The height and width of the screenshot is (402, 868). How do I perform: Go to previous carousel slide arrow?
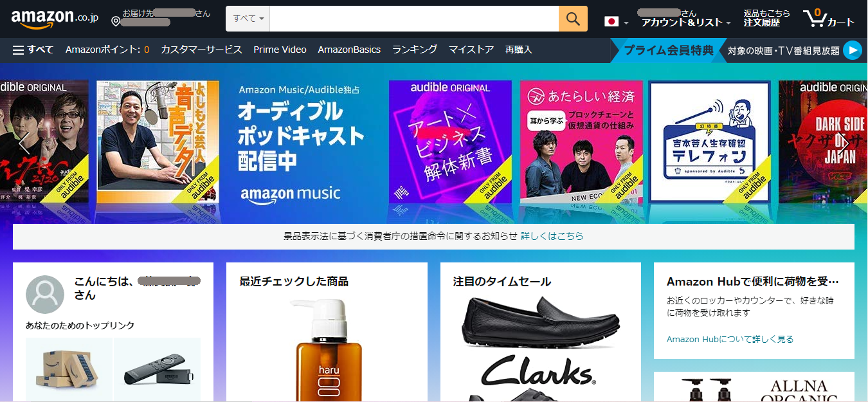pyautogui.click(x=24, y=142)
